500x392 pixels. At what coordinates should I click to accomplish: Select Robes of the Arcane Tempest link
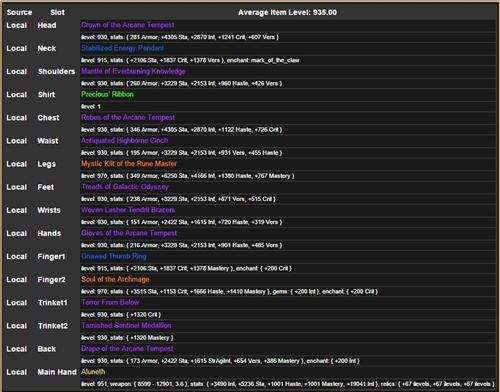[128, 117]
